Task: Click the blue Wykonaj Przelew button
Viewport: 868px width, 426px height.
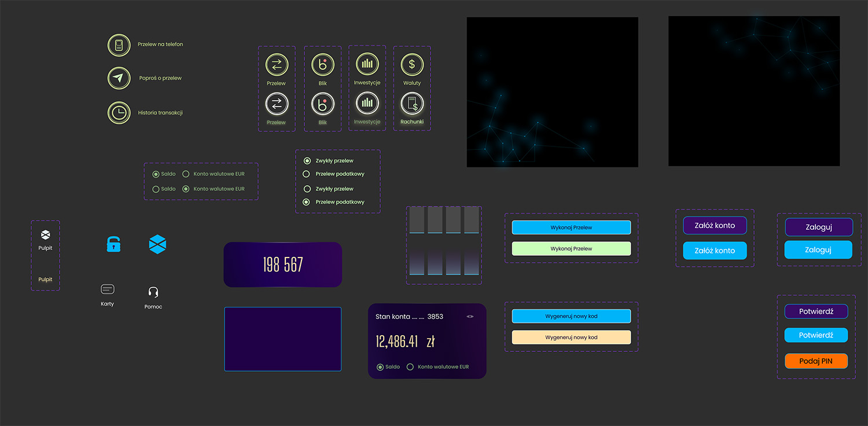Action: (x=571, y=227)
